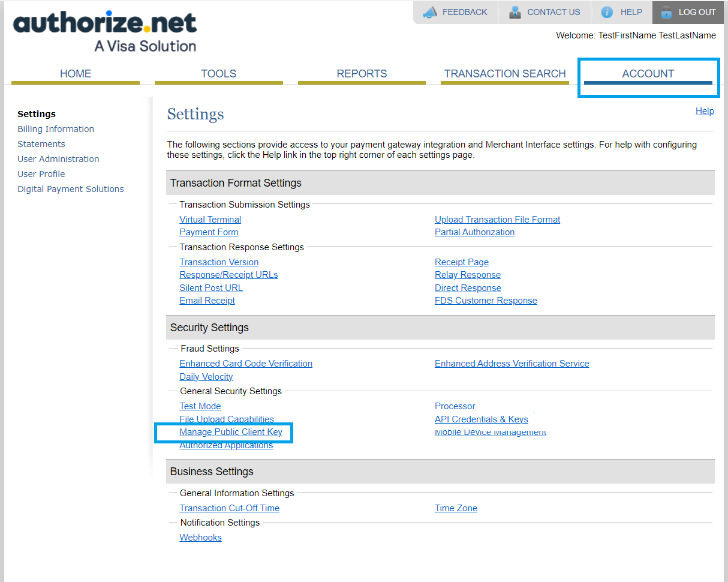Open the HOME tab
Viewport: 728px width, 582px height.
(76, 74)
